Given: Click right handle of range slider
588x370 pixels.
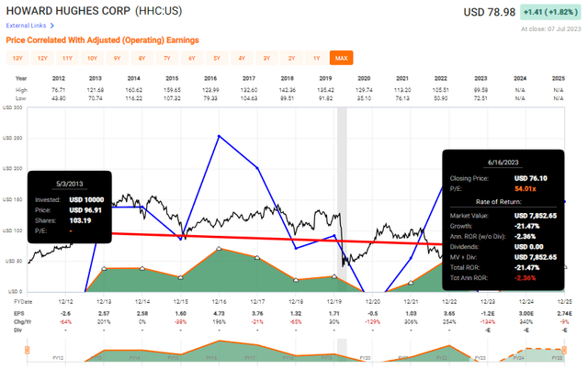Looking at the screenshot, I should tap(564, 350).
